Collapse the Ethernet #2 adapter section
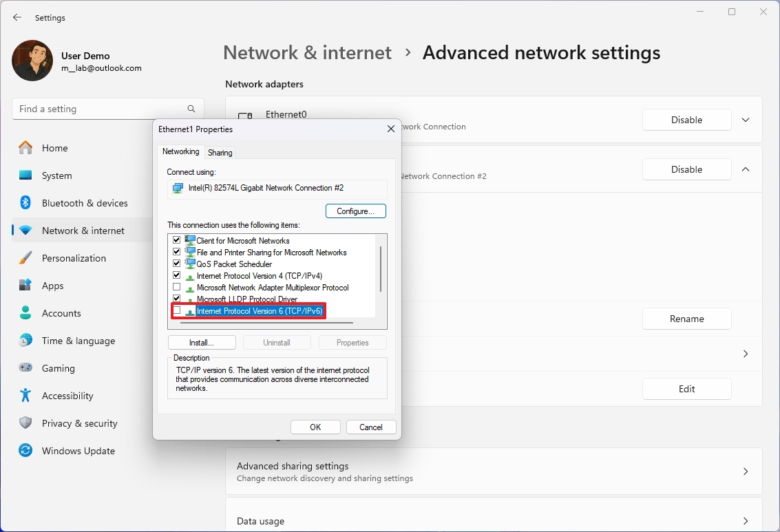 746,169
